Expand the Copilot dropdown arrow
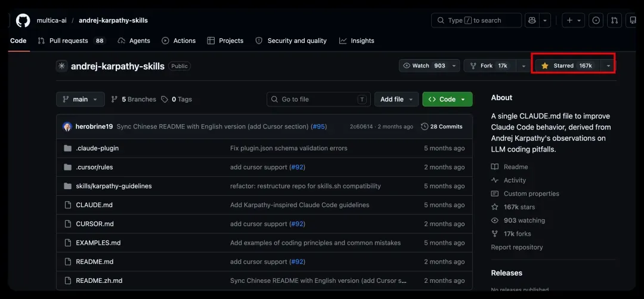The height and width of the screenshot is (299, 644). click(545, 20)
